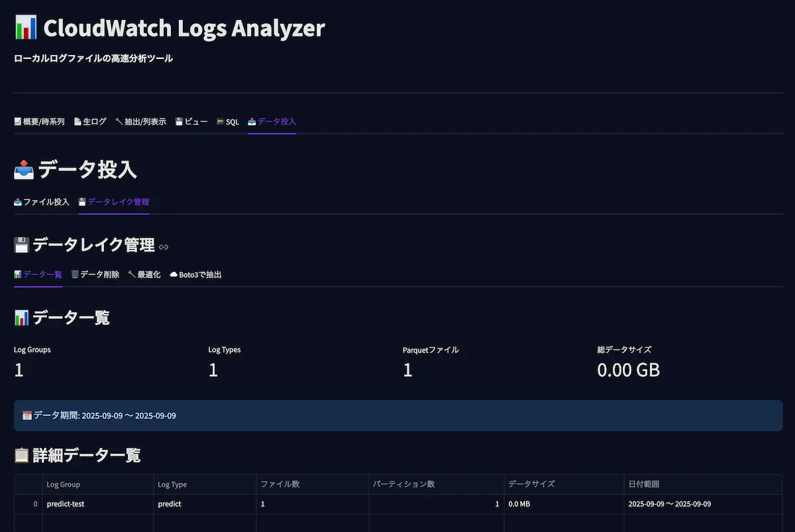795x532 pixels.
Task: Open the 概要/時系列 tab
Action: tap(39, 122)
